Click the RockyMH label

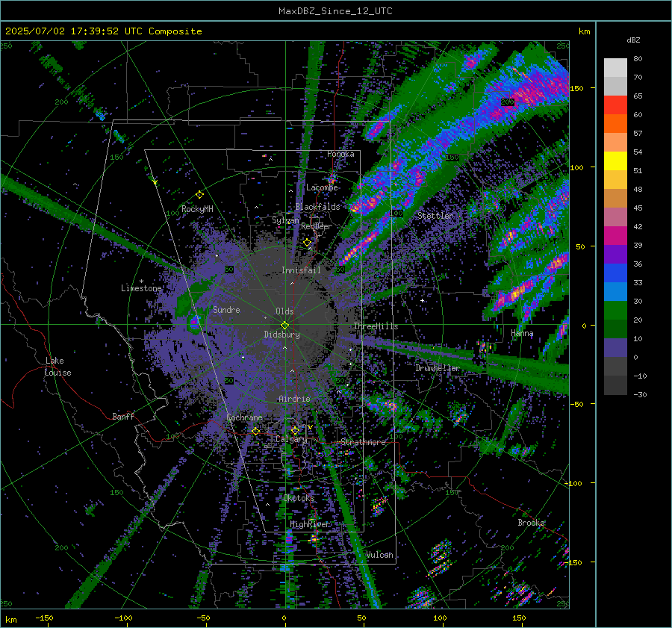(x=197, y=209)
